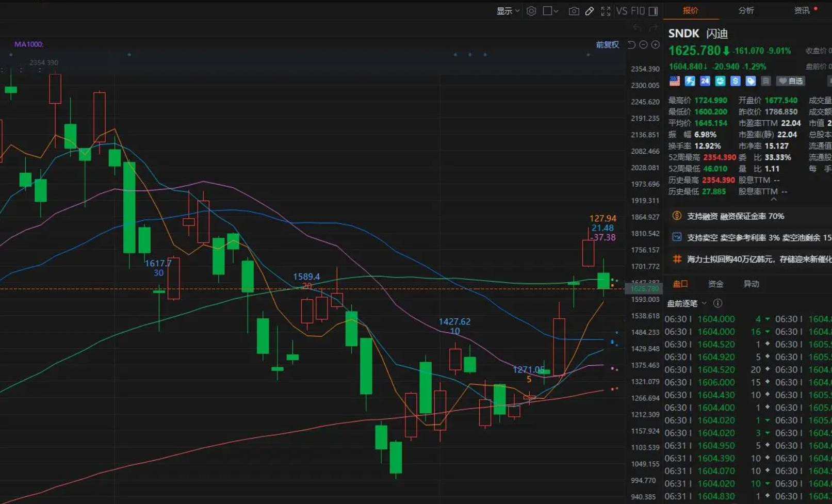The width and height of the screenshot is (832, 504).
Task: Enter fullscreen chart mode
Action: 606,11
